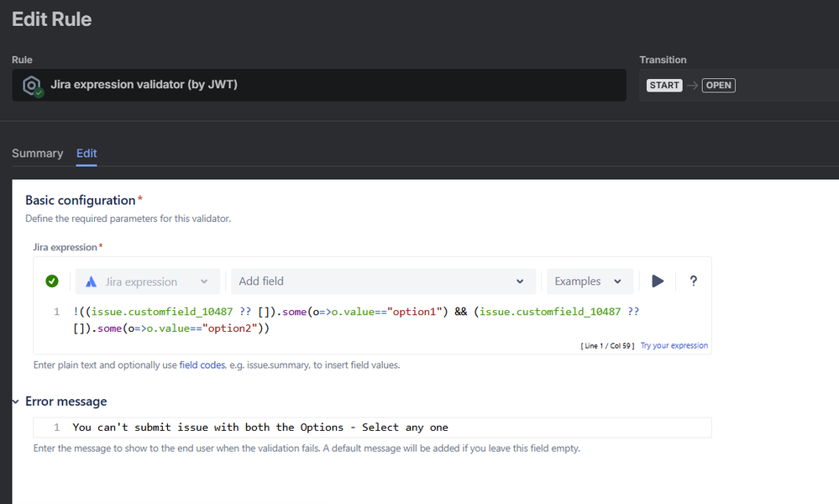The image size is (839, 504).
Task: Follow the 'field codes' link
Action: click(x=202, y=365)
